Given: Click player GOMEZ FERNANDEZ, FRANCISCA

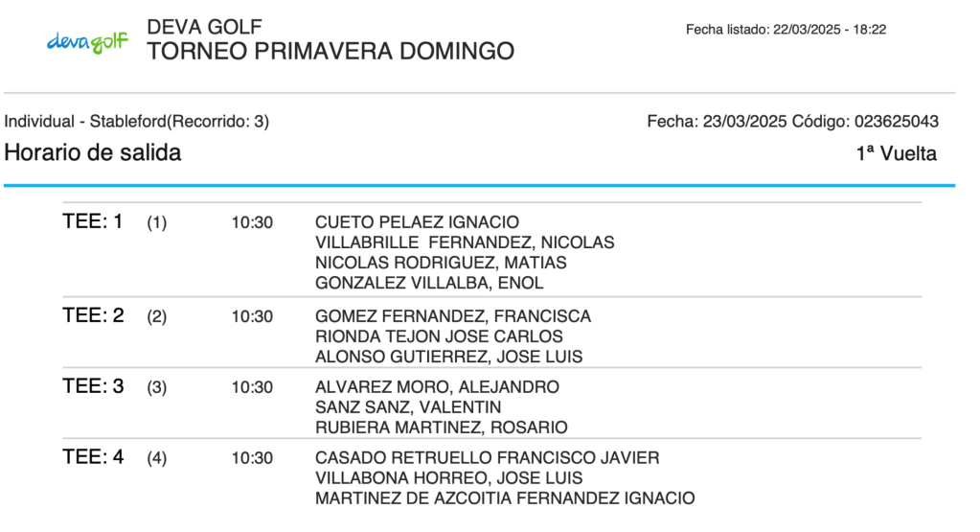Looking at the screenshot, I should (453, 316).
